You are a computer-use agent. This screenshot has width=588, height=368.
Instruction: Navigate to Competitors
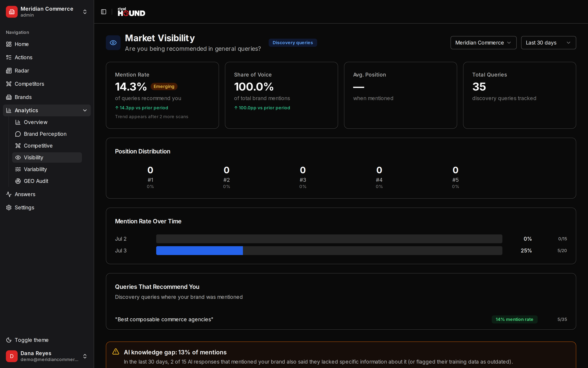coord(47,84)
